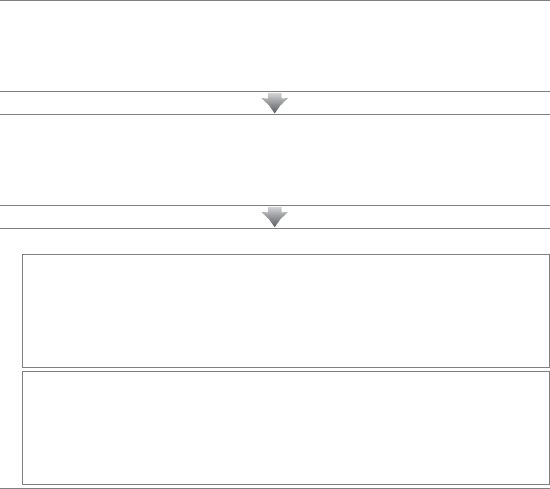The image size is (550, 489).
Task: Click inside the upper bordered inner box
Action: pyautogui.click(x=286, y=311)
